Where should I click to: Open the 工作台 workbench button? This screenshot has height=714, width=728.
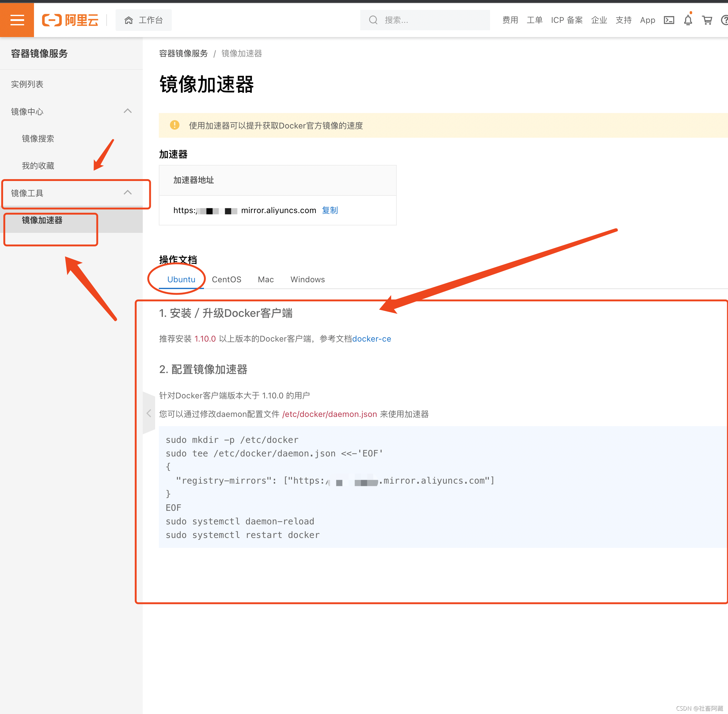point(144,20)
